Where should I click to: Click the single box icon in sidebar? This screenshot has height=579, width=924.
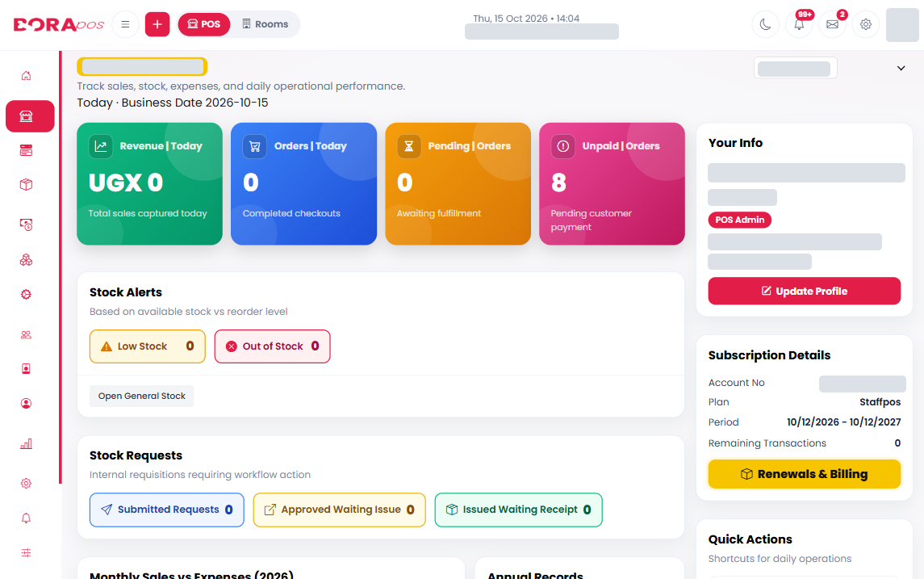(x=26, y=185)
